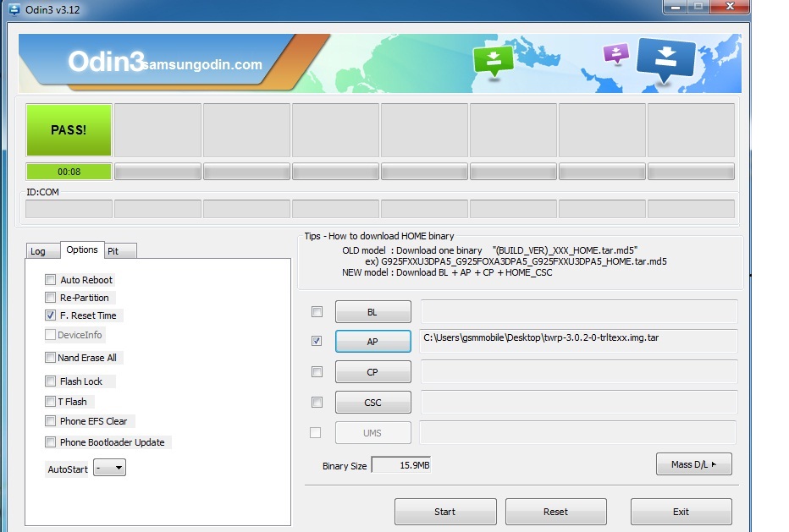Click the Exit button
Viewport: 789px width, 532px height.
tap(681, 512)
